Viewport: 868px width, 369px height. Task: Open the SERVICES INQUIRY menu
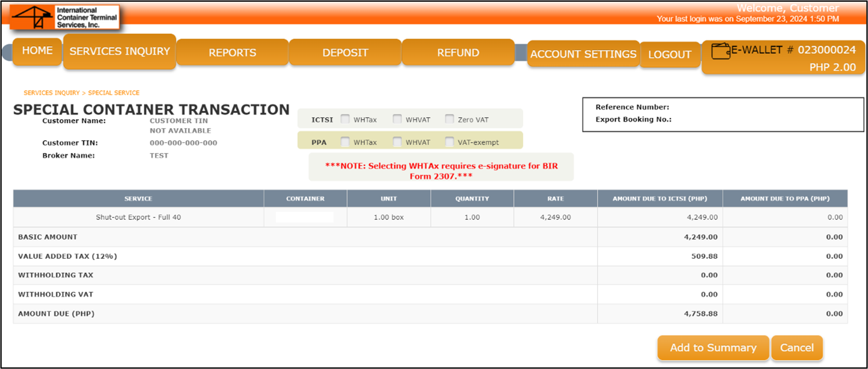pyautogui.click(x=119, y=52)
